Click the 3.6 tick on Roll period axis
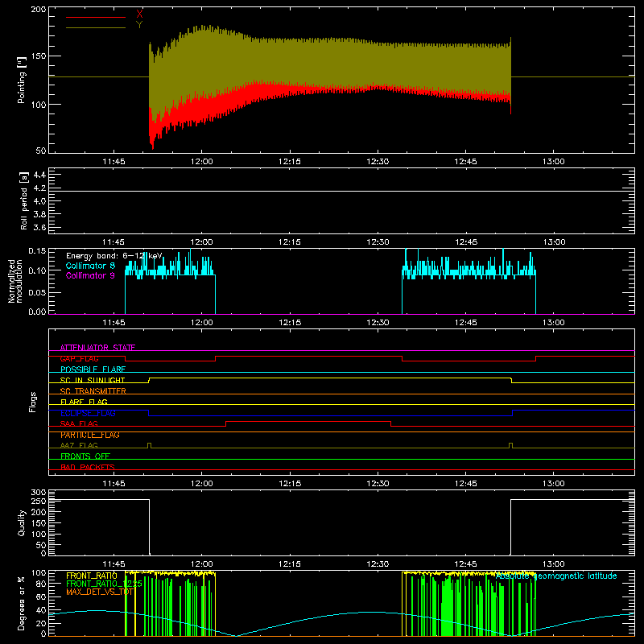The width and height of the screenshot is (644, 644). [x=39, y=228]
